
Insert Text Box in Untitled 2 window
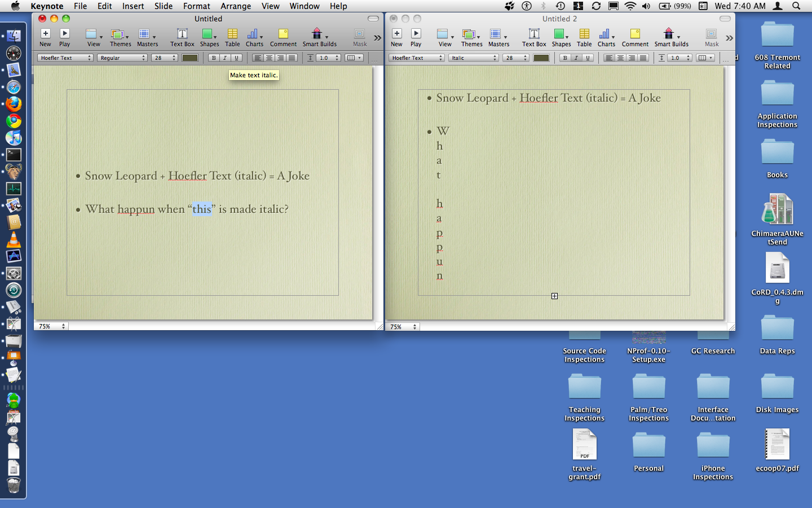click(x=533, y=37)
